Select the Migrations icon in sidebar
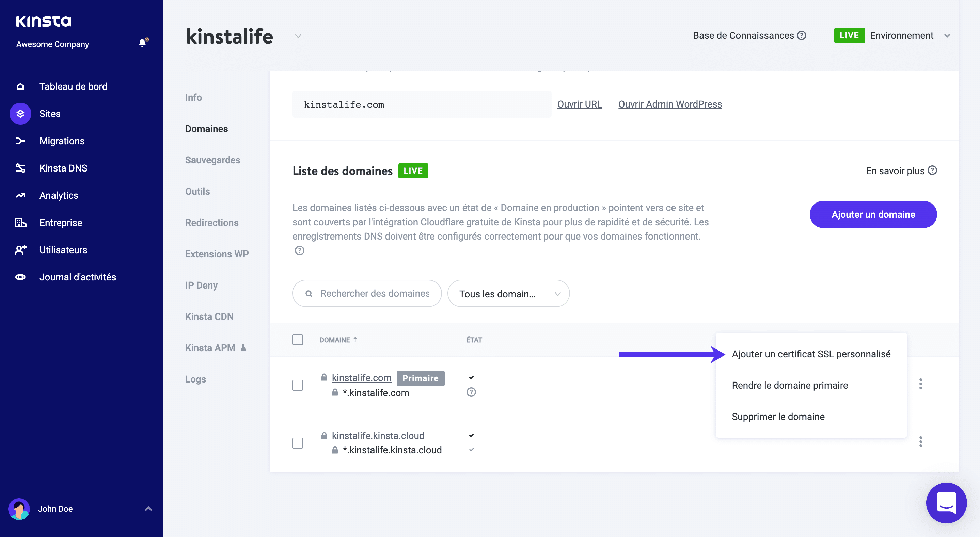 (20, 141)
